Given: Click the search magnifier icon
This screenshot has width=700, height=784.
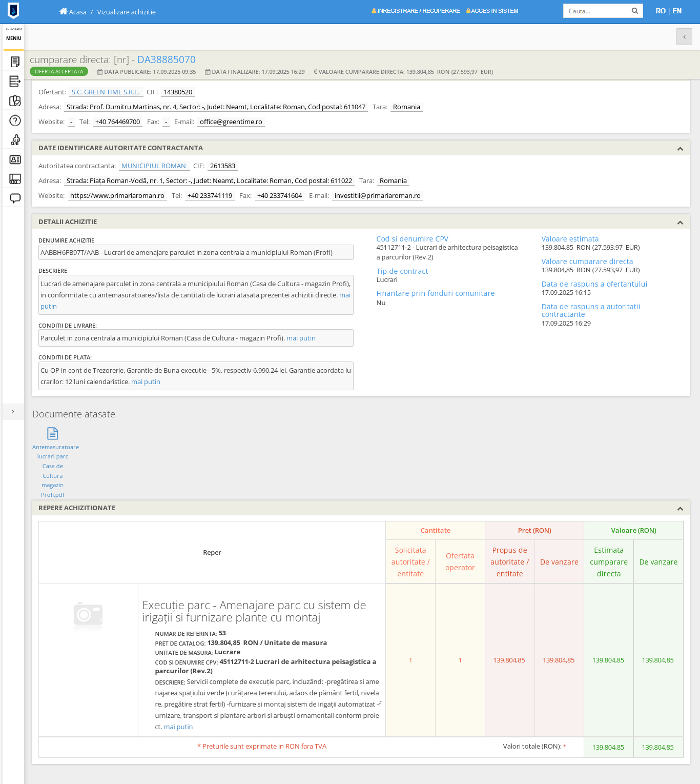Looking at the screenshot, I should (x=634, y=11).
